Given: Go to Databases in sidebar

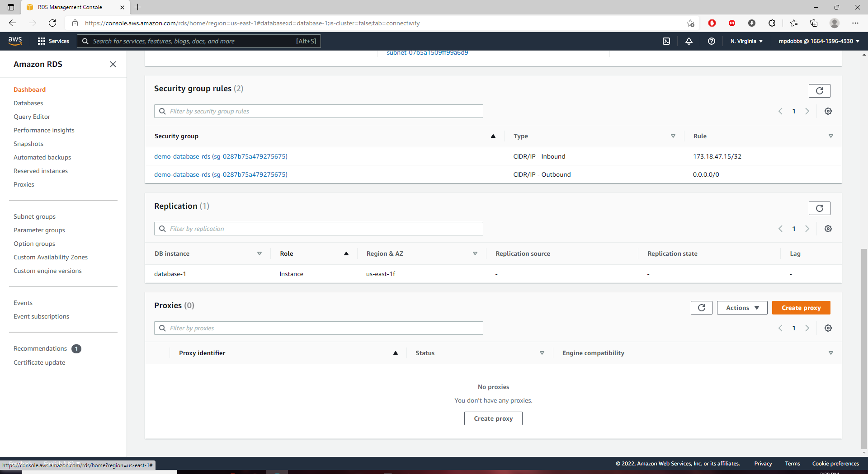Looking at the screenshot, I should point(28,103).
